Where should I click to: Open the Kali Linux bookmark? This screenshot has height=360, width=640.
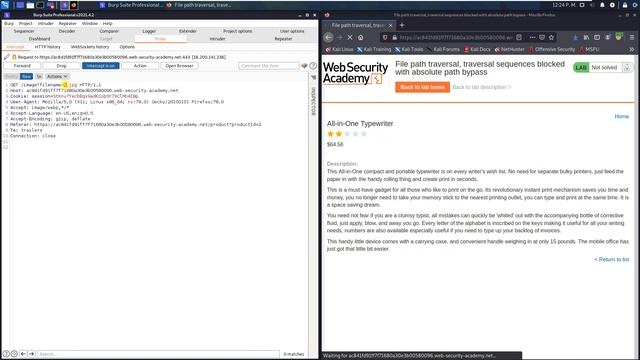(x=339, y=49)
